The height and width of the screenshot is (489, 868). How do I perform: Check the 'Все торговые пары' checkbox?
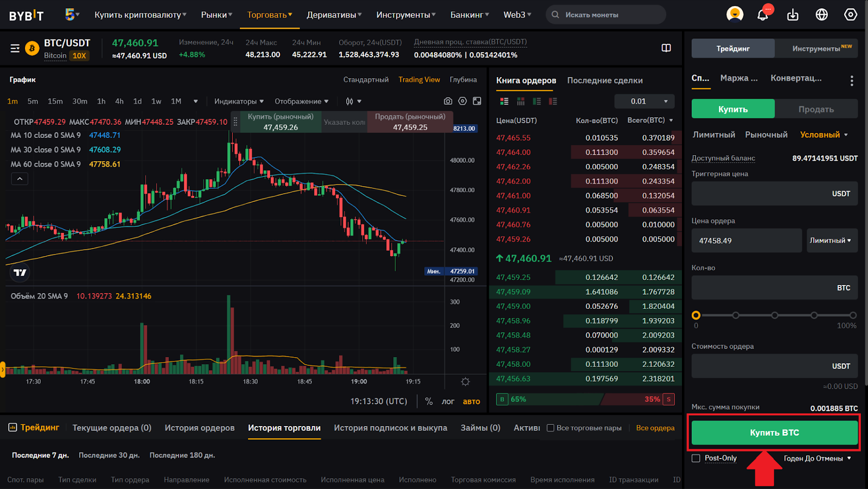click(551, 428)
